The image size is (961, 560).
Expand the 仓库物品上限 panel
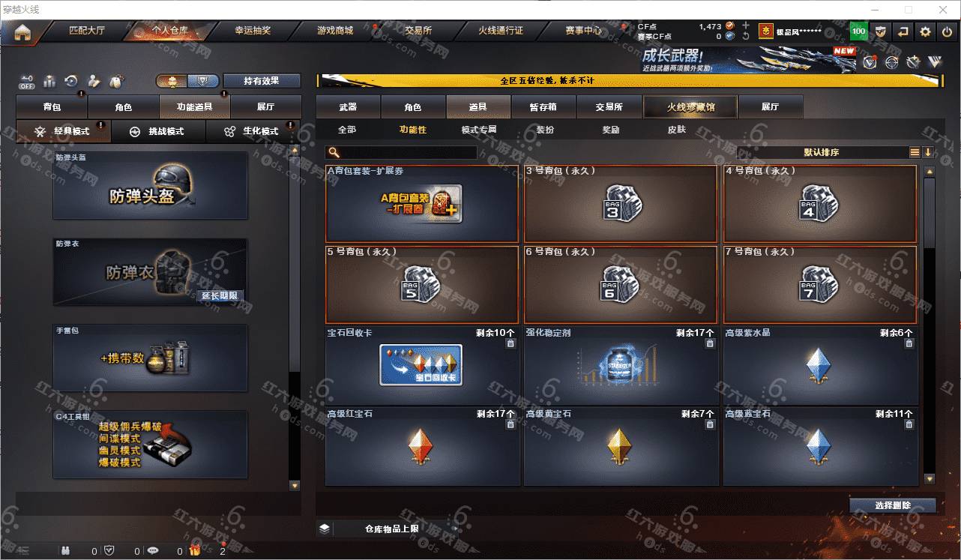[x=324, y=529]
